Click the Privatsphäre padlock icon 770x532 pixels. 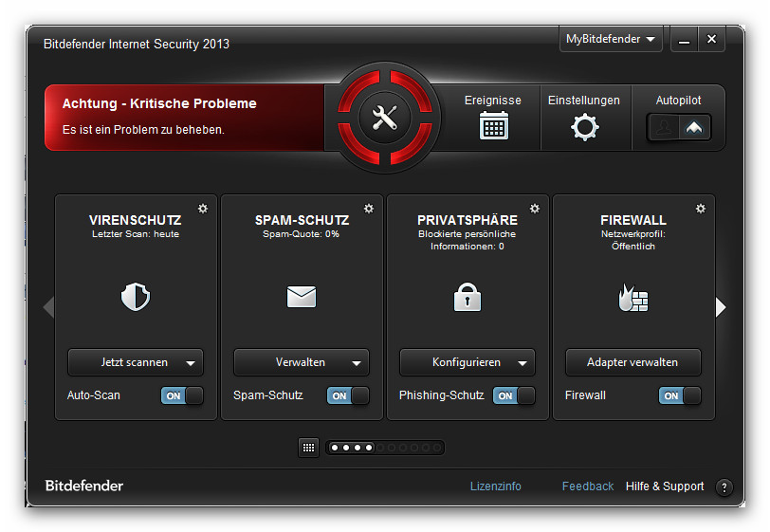(x=467, y=297)
